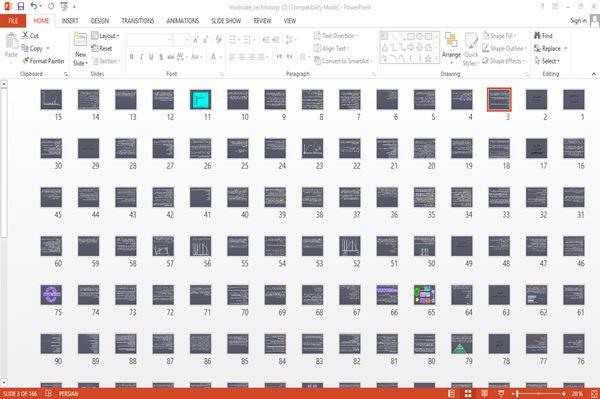Screen dimensions: 600x399
Task: Toggle Bold formatting
Action: click(x=132, y=57)
